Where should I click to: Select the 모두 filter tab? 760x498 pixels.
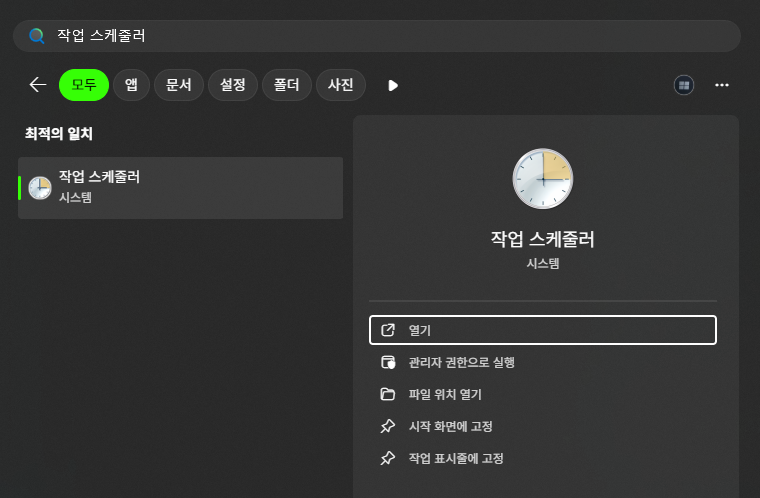coord(84,85)
